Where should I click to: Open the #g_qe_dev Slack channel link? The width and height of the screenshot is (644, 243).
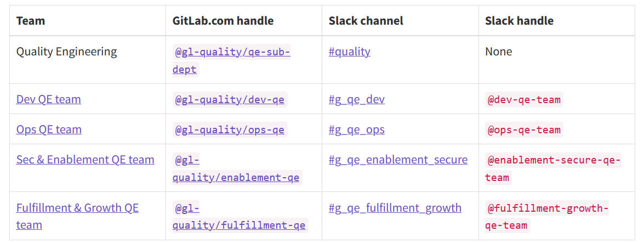356,99
